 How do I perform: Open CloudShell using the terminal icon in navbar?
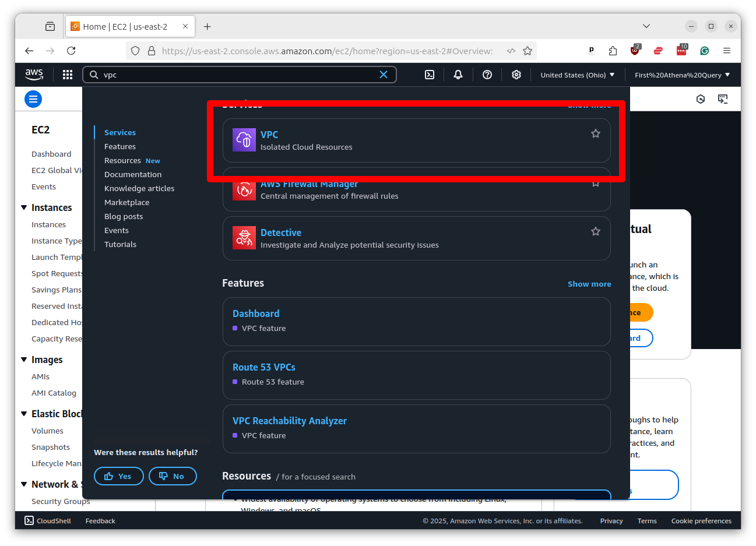click(430, 75)
